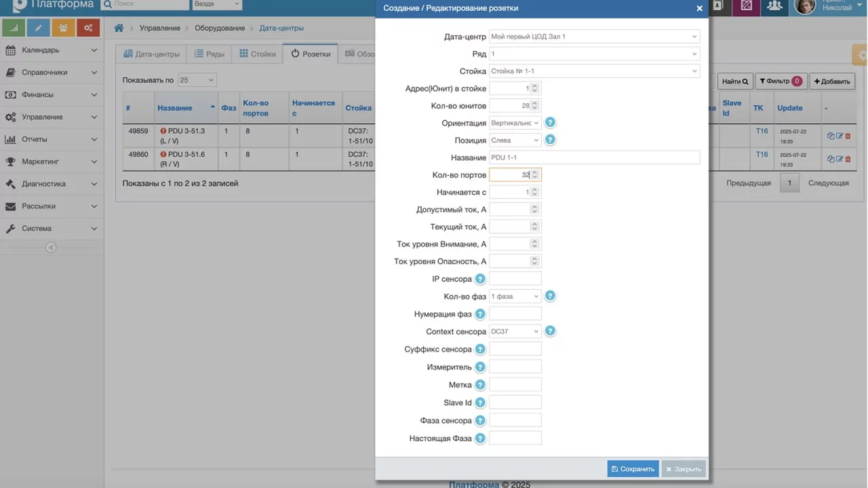868x488 pixels.
Task: Open the Стойка dropdown list
Action: (594, 71)
